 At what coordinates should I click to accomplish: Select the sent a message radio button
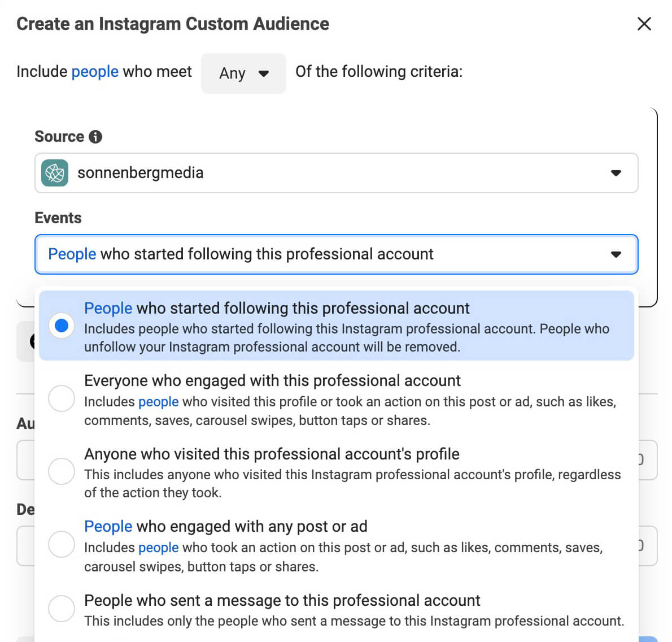[62, 609]
